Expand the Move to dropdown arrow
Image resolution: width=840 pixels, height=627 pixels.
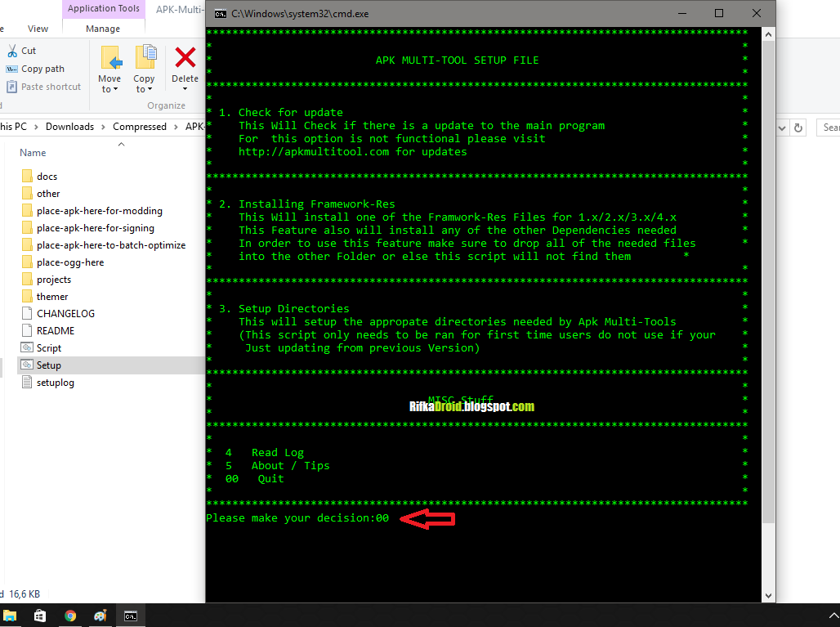pos(116,89)
